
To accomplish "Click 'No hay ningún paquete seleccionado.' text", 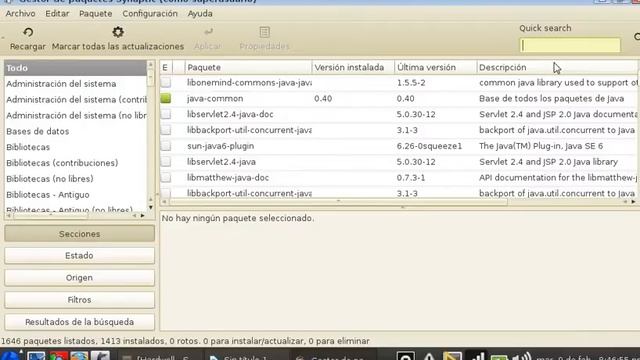I will coord(238,218).
